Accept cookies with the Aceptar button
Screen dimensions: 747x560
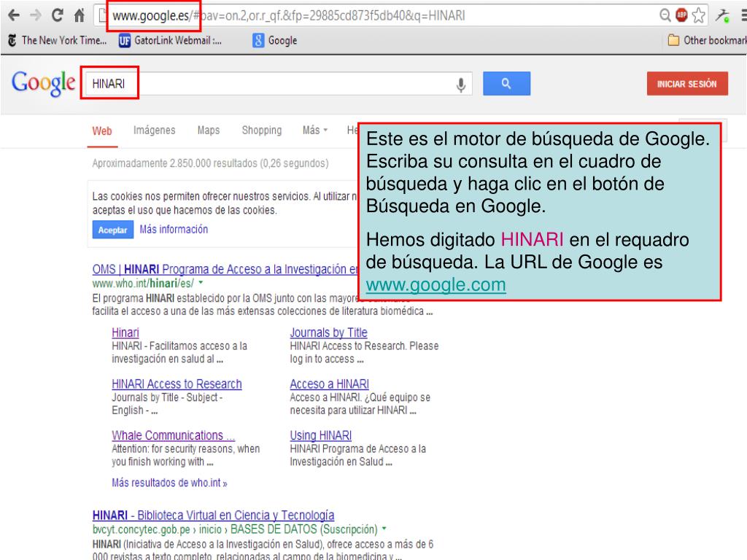[x=113, y=230]
